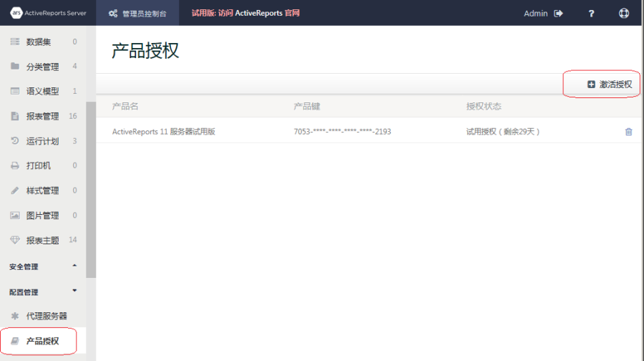Open the 管理员控制台 tab

pos(137,13)
